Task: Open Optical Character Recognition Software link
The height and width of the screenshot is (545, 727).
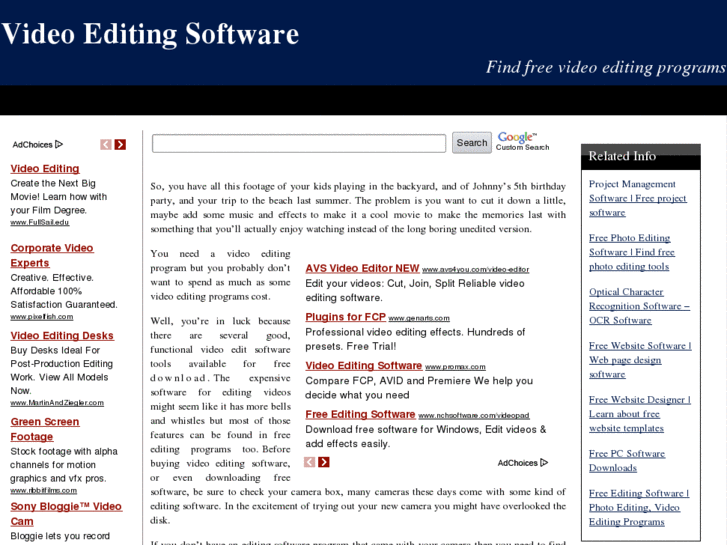Action: click(x=639, y=306)
